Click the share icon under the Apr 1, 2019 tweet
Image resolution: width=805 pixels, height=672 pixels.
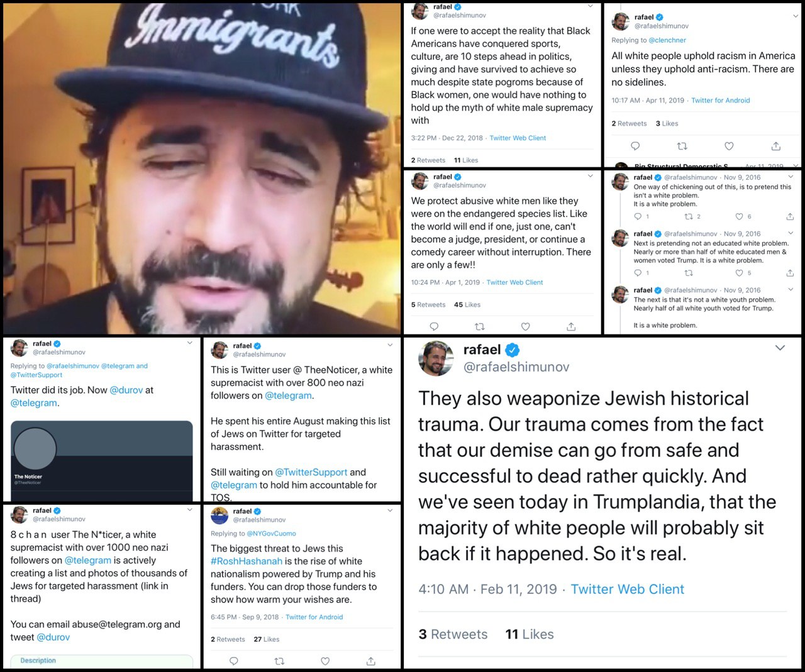pyautogui.click(x=571, y=326)
